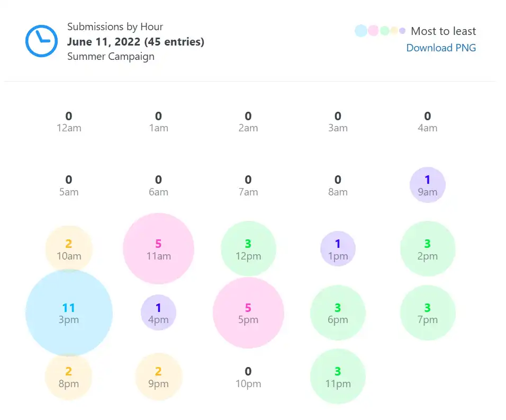
Task: Click the 12pm green bubble
Action: coord(248,249)
